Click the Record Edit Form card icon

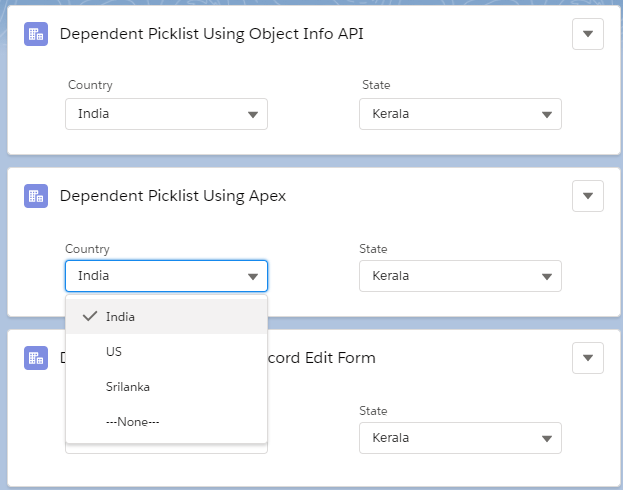pyautogui.click(x=36, y=358)
